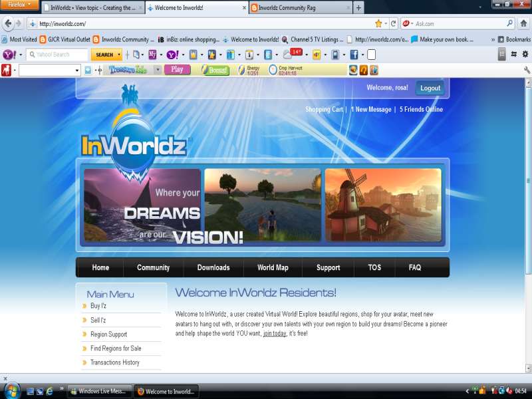Click the join today link
Image resolution: width=532 pixels, height=399 pixels.
click(x=275, y=334)
